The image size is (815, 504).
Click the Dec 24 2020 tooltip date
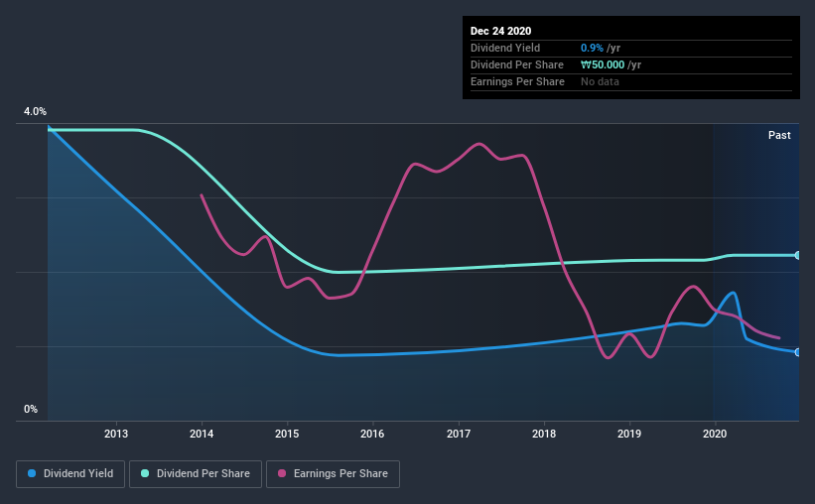click(x=500, y=31)
